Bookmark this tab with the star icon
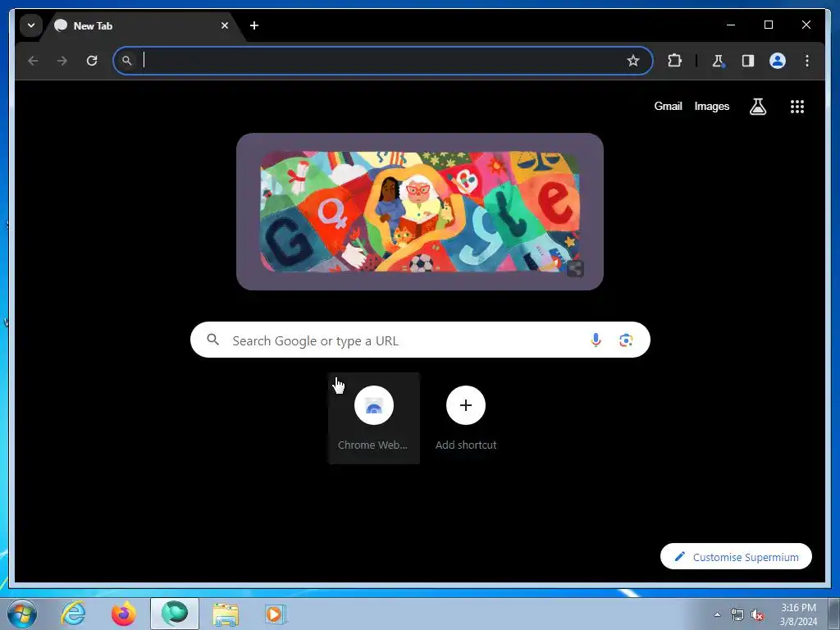 click(633, 61)
